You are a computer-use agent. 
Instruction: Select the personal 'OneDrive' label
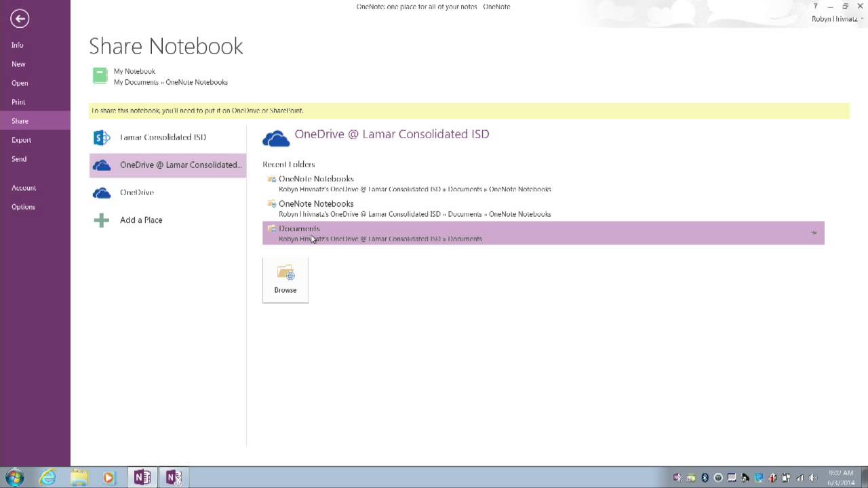point(137,192)
